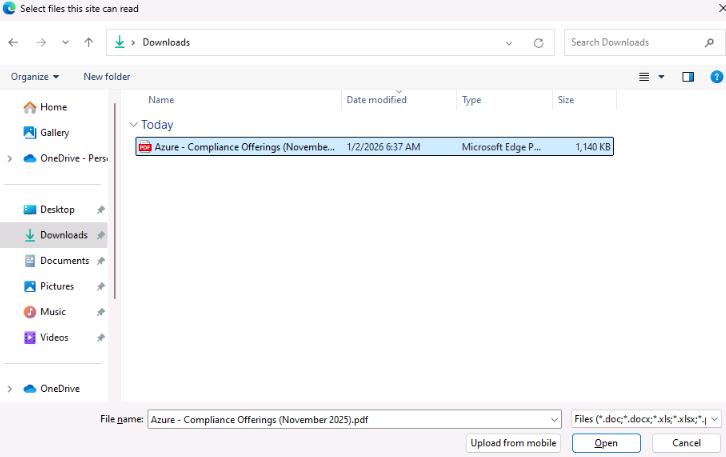726x457 pixels.
Task: Open the view layout options menu
Action: [x=651, y=77]
